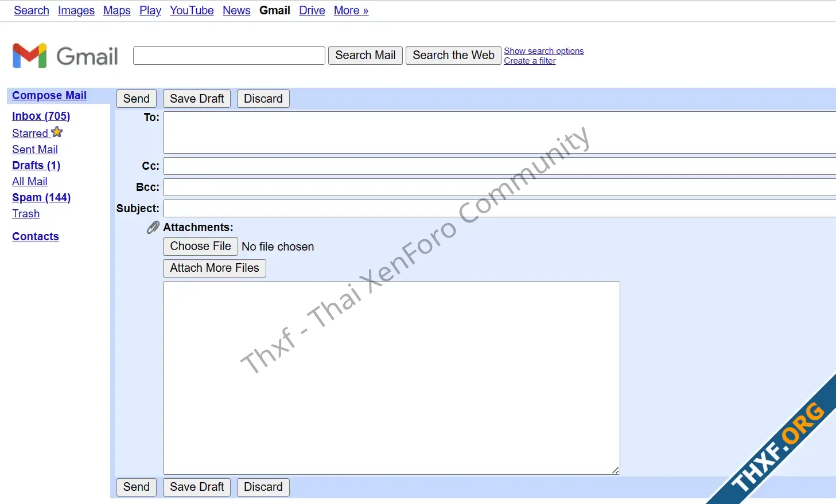836x504 pixels.
Task: Open the Search link in top bar
Action: point(32,10)
